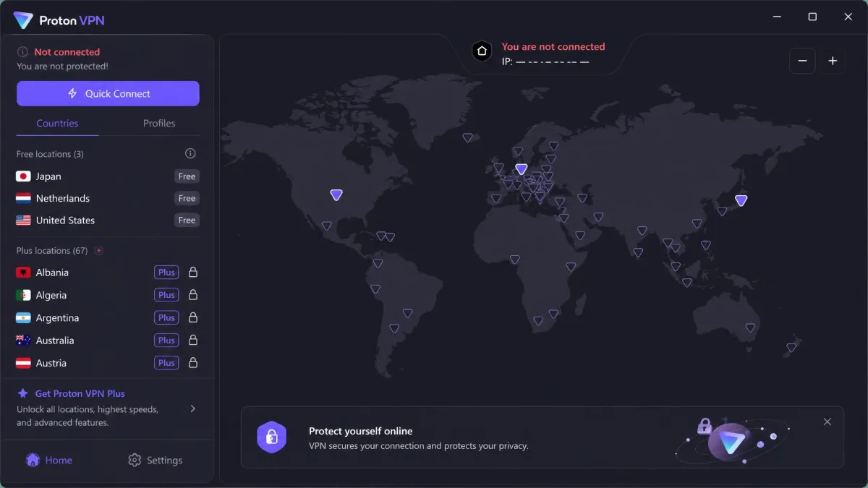Click the Argentina flag icon
This screenshot has width=868, height=488.
pos(23,318)
